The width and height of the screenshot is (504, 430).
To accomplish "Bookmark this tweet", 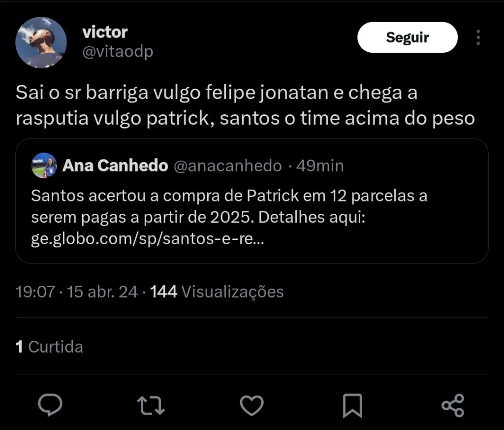I will coord(352,405).
